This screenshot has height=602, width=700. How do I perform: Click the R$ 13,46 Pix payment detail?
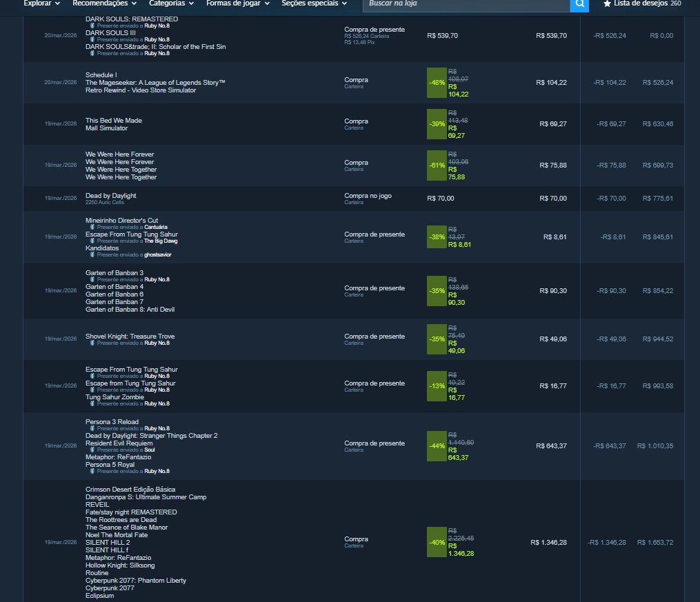coord(359,42)
